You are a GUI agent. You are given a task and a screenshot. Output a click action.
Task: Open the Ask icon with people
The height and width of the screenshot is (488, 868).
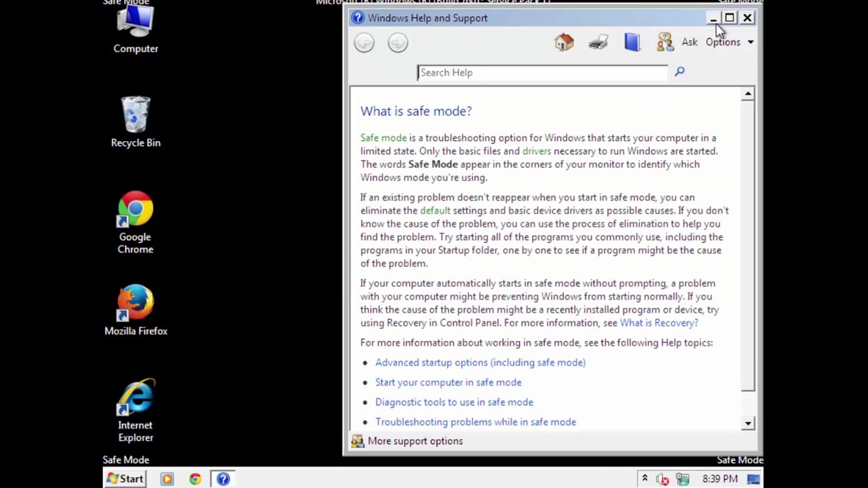(665, 42)
